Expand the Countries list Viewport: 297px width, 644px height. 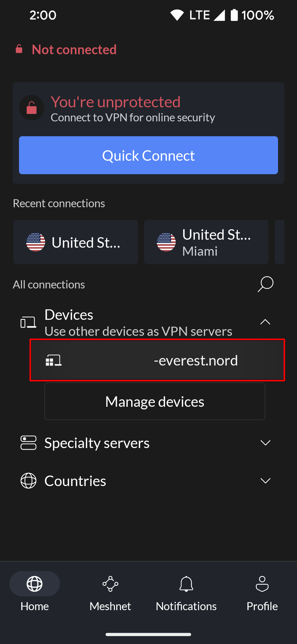click(265, 481)
